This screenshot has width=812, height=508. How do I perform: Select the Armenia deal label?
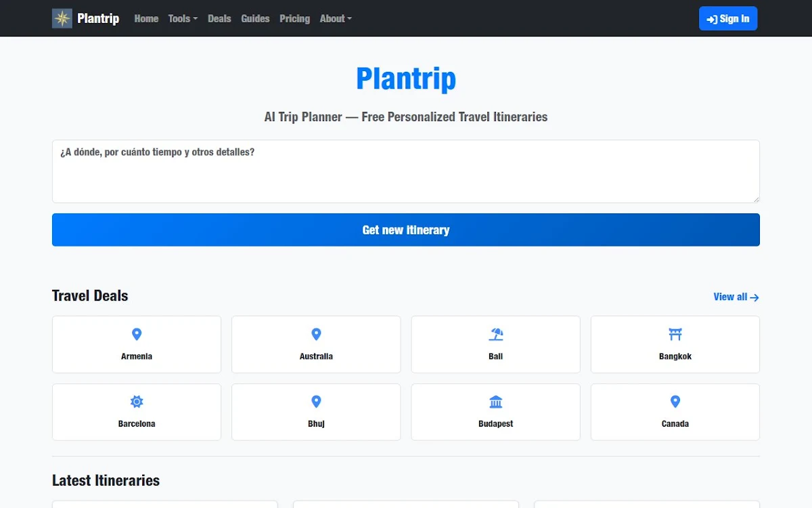coord(137,356)
